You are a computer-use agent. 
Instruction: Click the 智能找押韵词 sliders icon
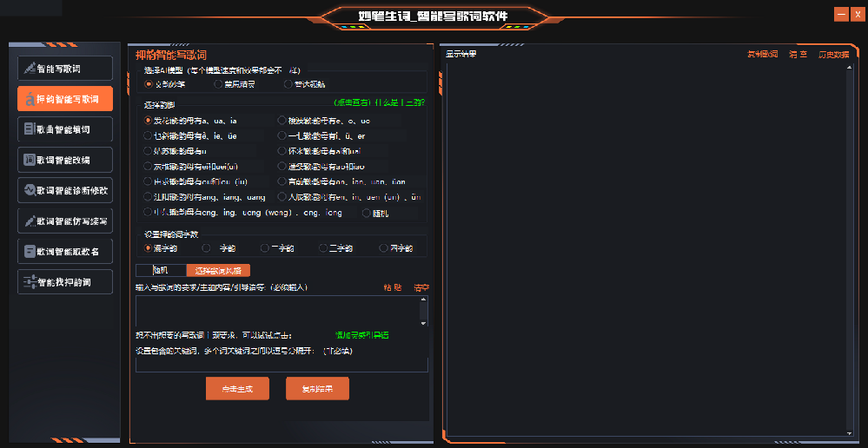[x=30, y=282]
